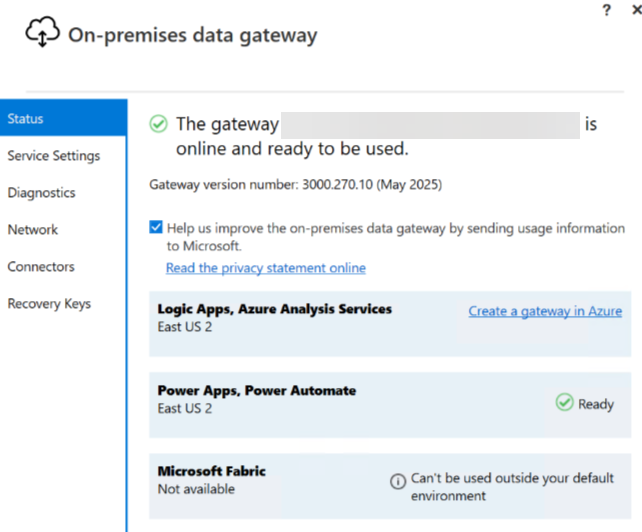Click the Can't be used outside default environment message
The width and height of the screenshot is (642, 532).
tap(512, 487)
